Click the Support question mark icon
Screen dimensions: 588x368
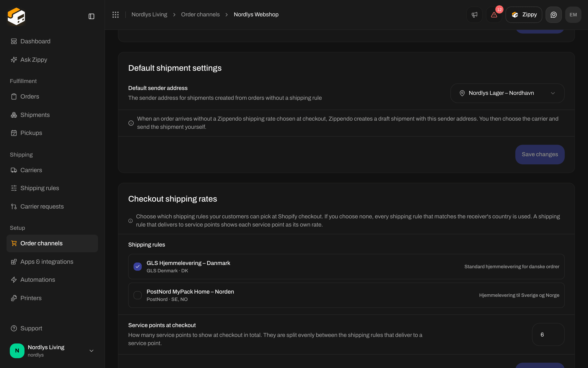point(14,328)
